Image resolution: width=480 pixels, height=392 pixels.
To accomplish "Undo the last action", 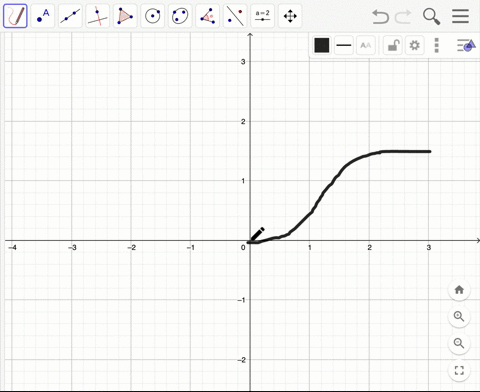I will tap(380, 17).
